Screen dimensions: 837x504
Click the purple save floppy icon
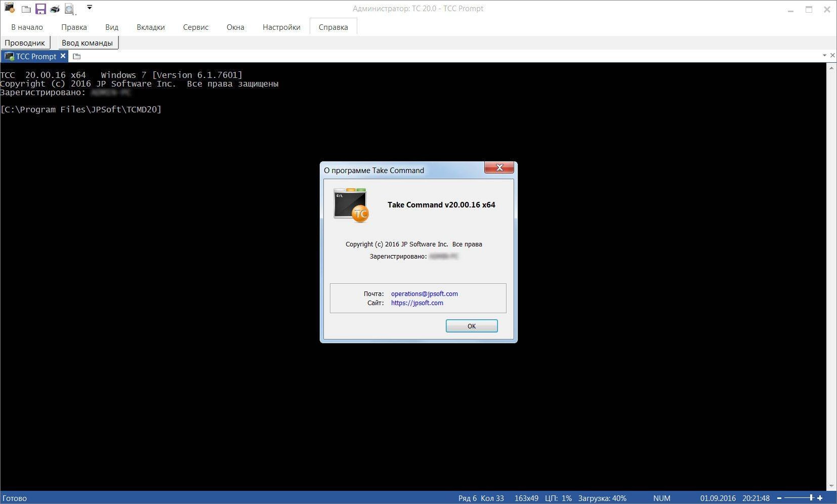pos(40,9)
